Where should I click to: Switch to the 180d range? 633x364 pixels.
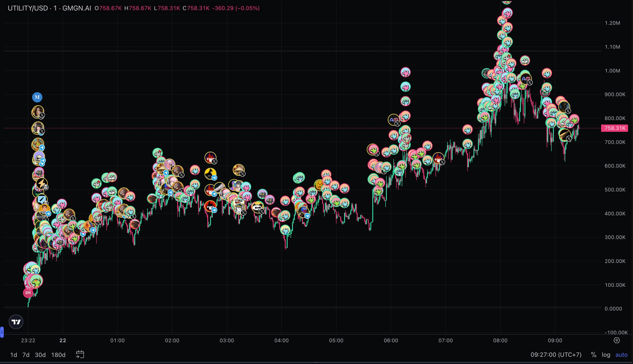(x=58, y=355)
